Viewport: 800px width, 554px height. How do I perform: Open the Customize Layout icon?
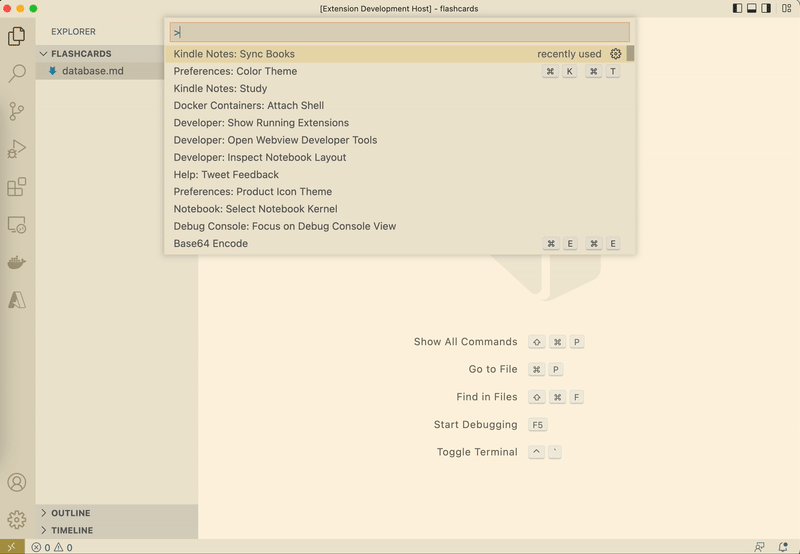(x=786, y=8)
